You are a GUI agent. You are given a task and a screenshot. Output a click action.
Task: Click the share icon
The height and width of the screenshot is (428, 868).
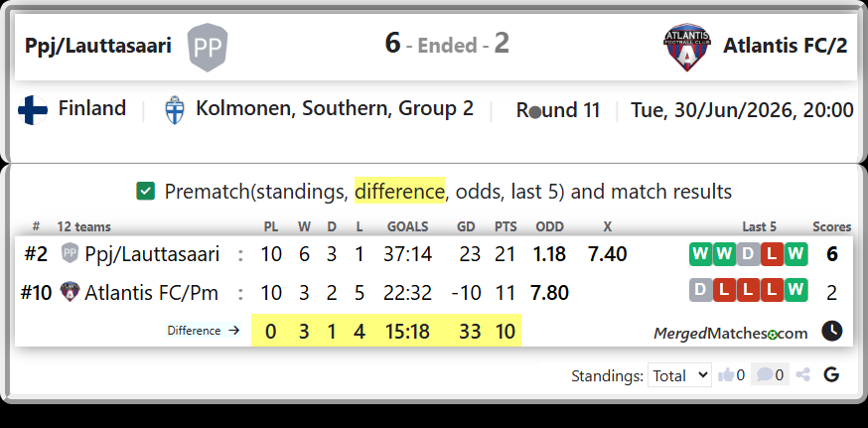(802, 374)
